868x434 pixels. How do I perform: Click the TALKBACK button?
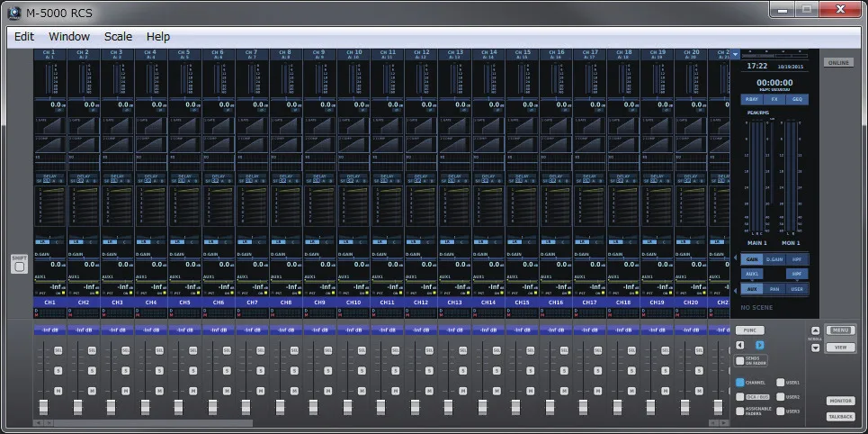(x=841, y=416)
